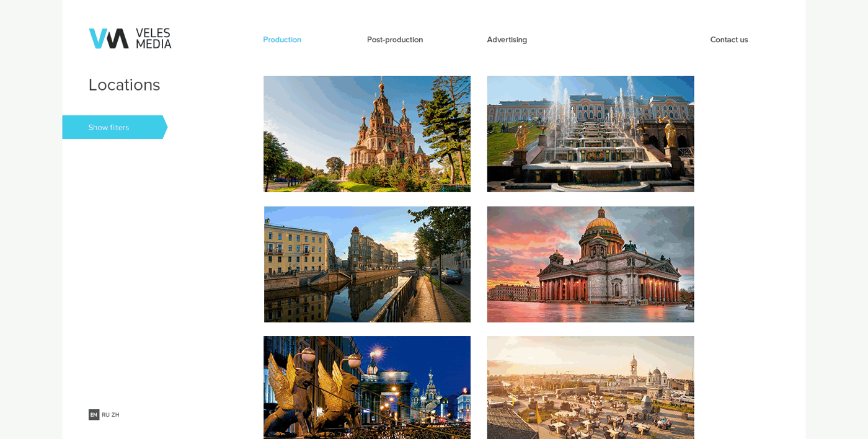The height and width of the screenshot is (439, 868).
Task: View the rooftop terrace cafe photo
Action: point(590,388)
